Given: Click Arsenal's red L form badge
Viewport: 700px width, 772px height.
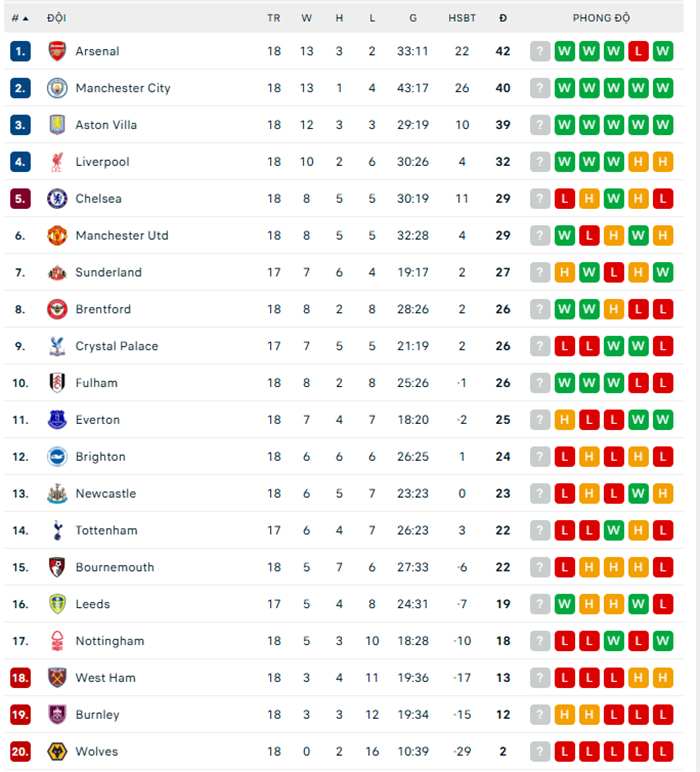Looking at the screenshot, I should (x=638, y=51).
